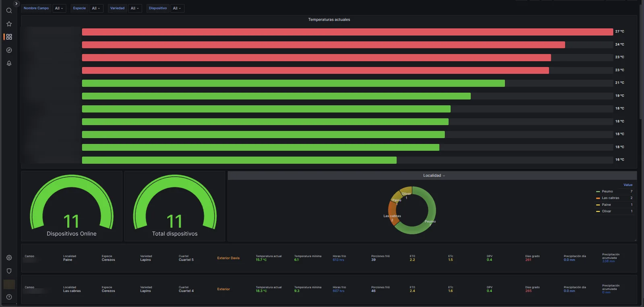Toggle the Olivar series in legend
Viewport: 644px width, 307px height.
(x=606, y=211)
